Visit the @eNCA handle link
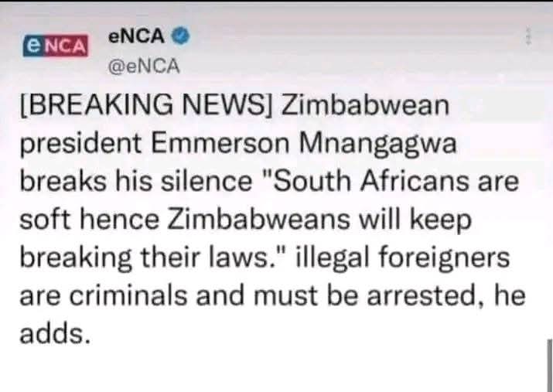 pos(145,66)
